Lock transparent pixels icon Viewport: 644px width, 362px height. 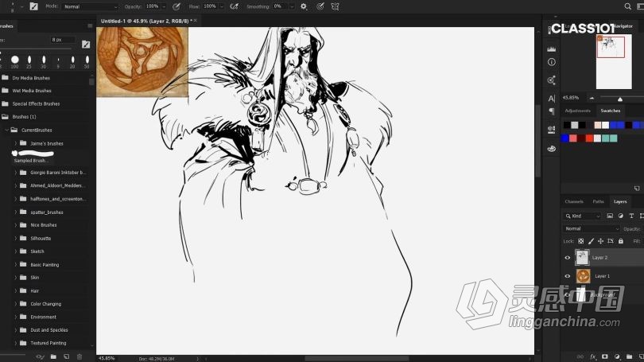pyautogui.click(x=580, y=241)
